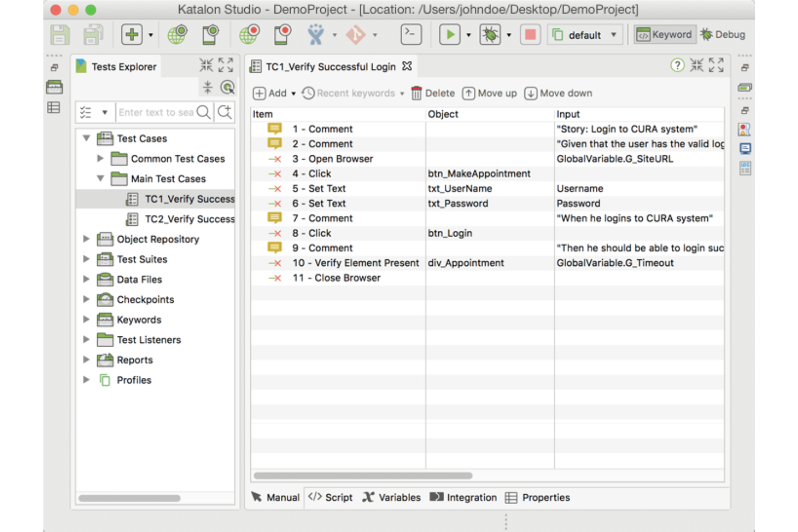
Task: Maximize Tests Explorer panel arrows icon
Action: (226, 65)
